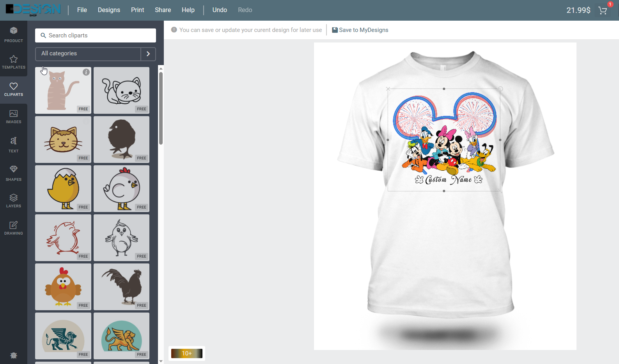Image resolution: width=619 pixels, height=364 pixels.
Task: Open the Designs menu
Action: coord(109,10)
